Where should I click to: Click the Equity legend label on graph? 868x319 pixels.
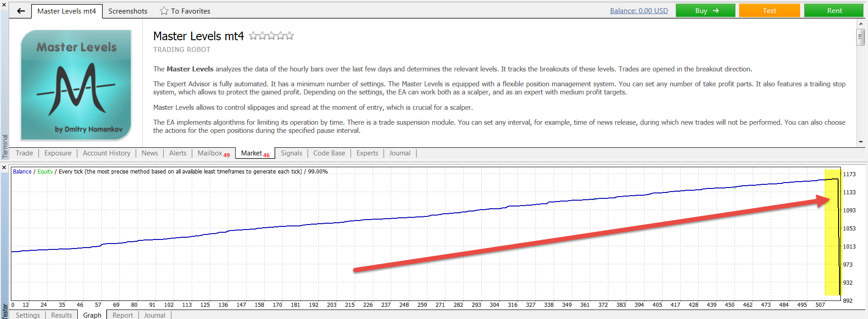[45, 172]
